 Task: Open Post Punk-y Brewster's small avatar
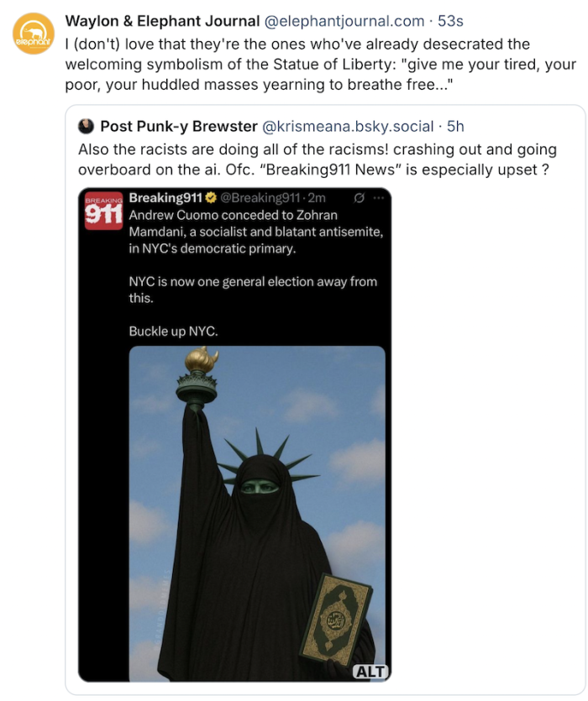[x=86, y=127]
